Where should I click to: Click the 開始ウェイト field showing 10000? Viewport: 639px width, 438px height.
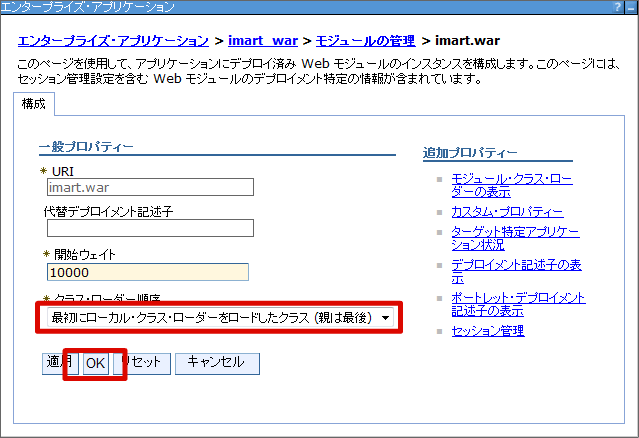pyautogui.click(x=148, y=272)
